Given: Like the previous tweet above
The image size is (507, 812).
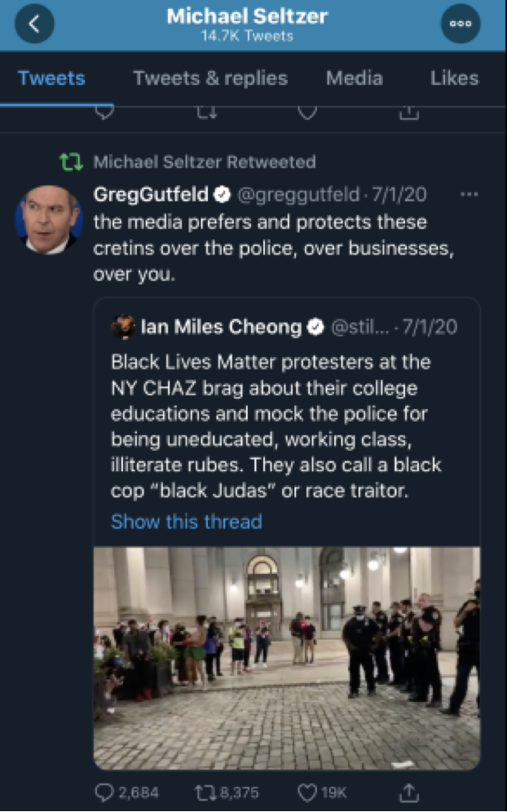Looking at the screenshot, I should pyautogui.click(x=306, y=113).
